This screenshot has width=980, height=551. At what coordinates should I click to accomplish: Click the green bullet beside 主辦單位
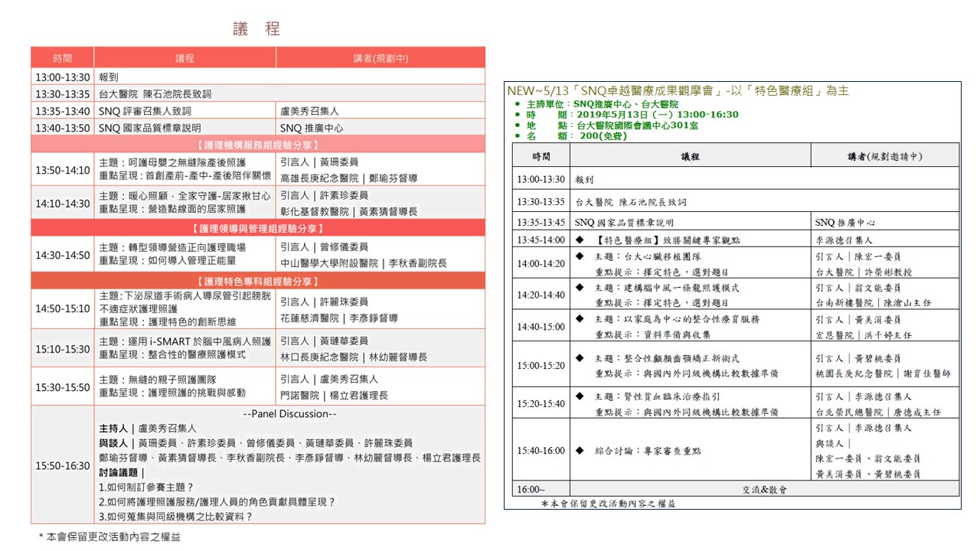point(518,104)
